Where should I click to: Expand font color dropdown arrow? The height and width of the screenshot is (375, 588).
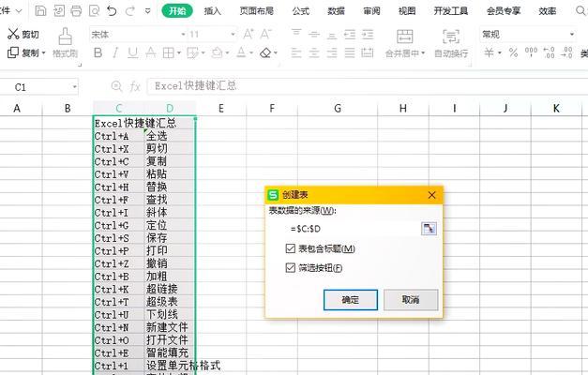coord(251,52)
